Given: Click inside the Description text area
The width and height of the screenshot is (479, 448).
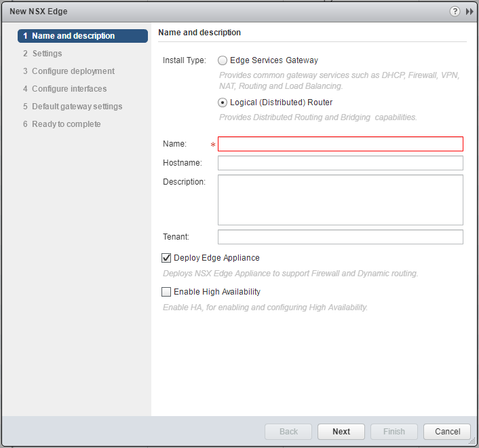Looking at the screenshot, I should [340, 200].
